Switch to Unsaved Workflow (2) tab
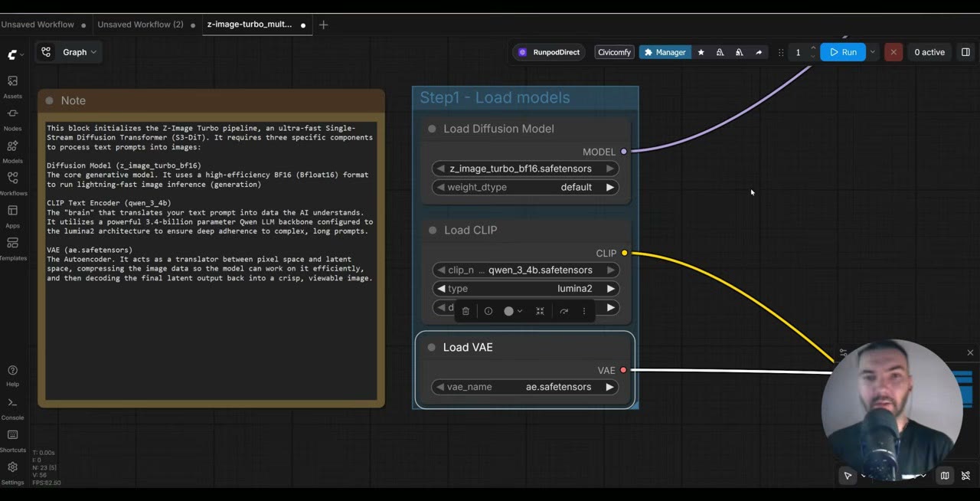 coord(140,25)
